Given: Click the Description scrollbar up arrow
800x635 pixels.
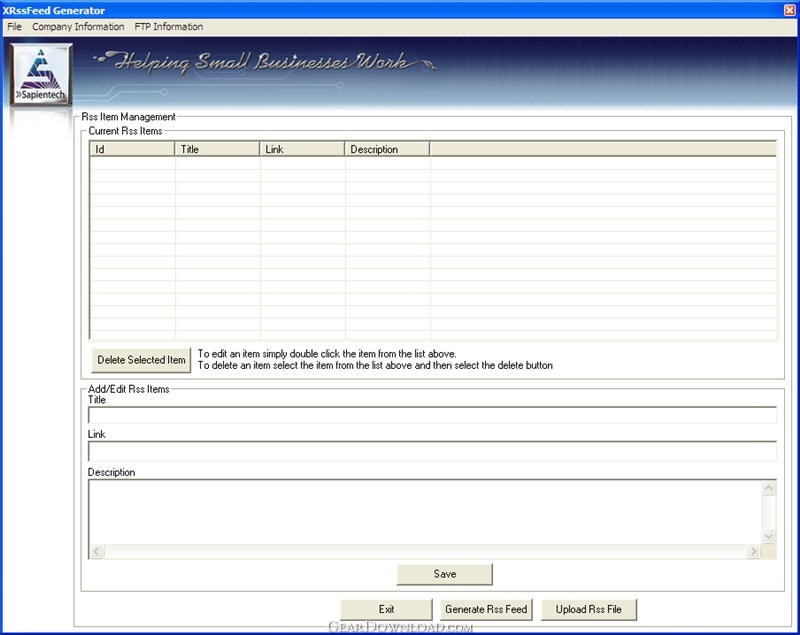Looking at the screenshot, I should (x=768, y=488).
